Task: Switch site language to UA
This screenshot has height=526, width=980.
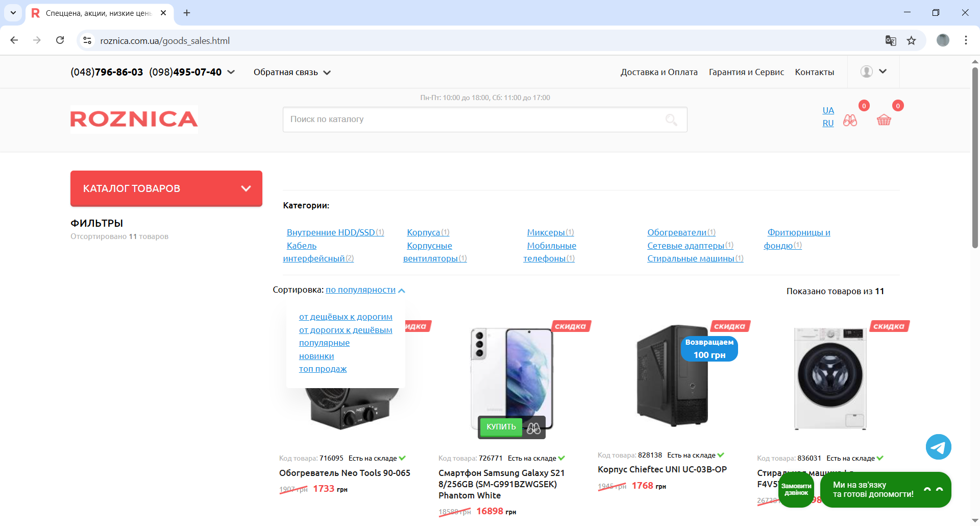Action: pyautogui.click(x=828, y=110)
